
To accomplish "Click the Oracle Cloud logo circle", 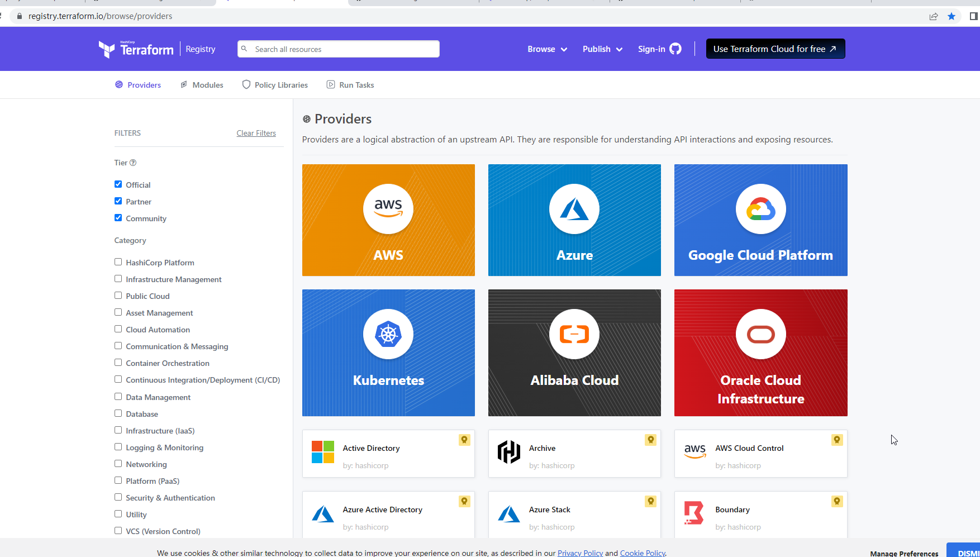I will (761, 334).
